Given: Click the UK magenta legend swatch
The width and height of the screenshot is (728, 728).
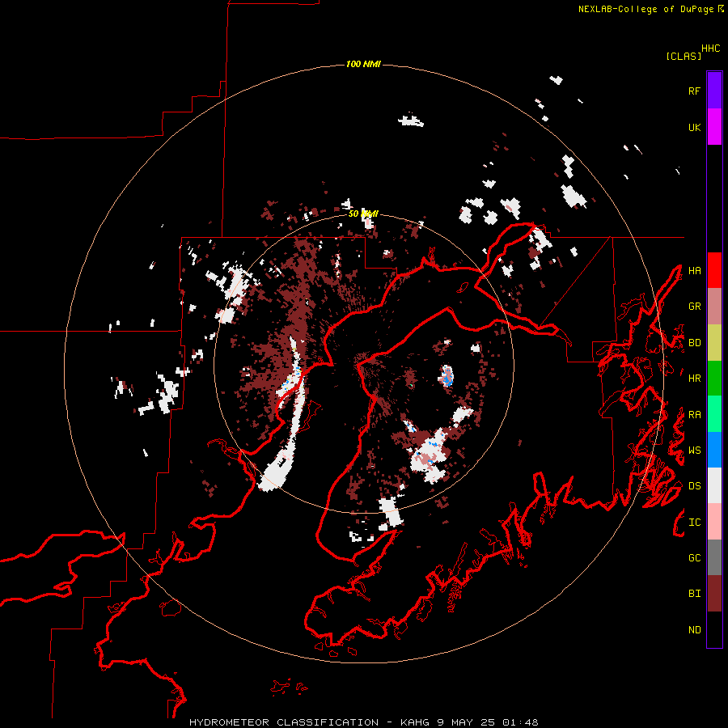Looking at the screenshot, I should 714,127.
